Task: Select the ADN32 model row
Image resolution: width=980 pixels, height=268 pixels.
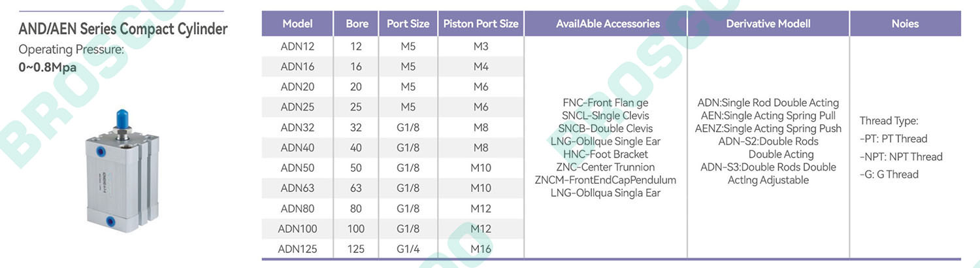Action: 393,127
